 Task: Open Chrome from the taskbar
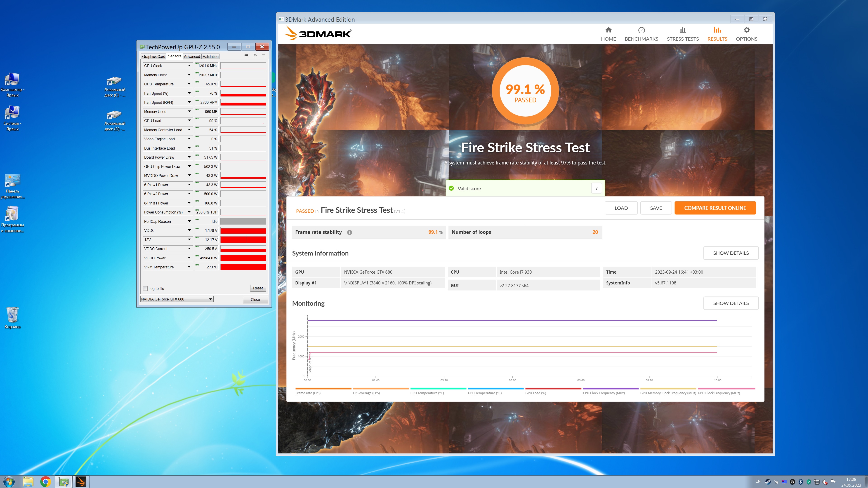(45, 482)
